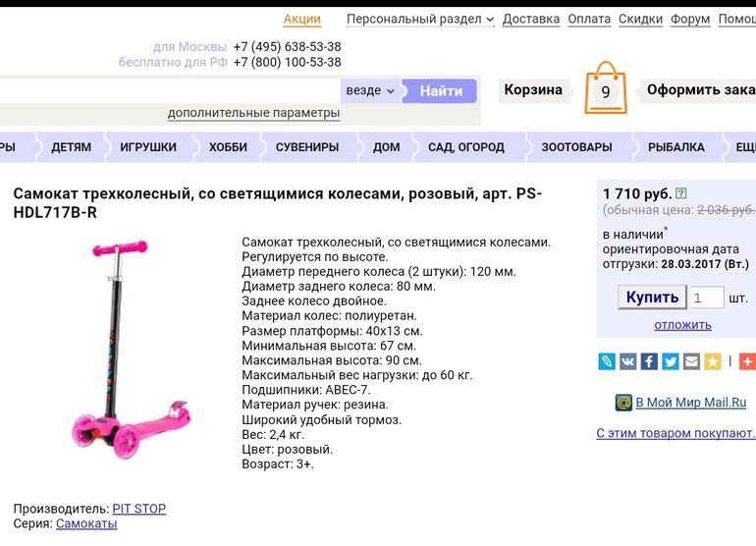Share product on Facebook icon

649,361
